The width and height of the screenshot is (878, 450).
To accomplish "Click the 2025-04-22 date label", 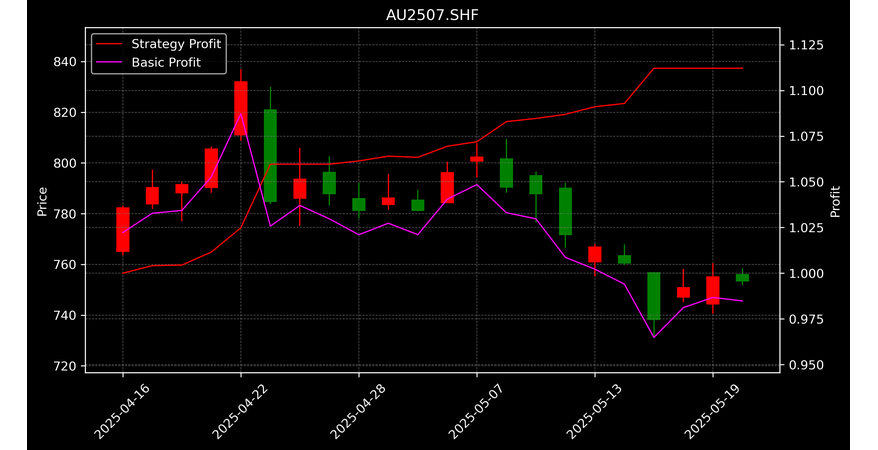I will [x=240, y=411].
